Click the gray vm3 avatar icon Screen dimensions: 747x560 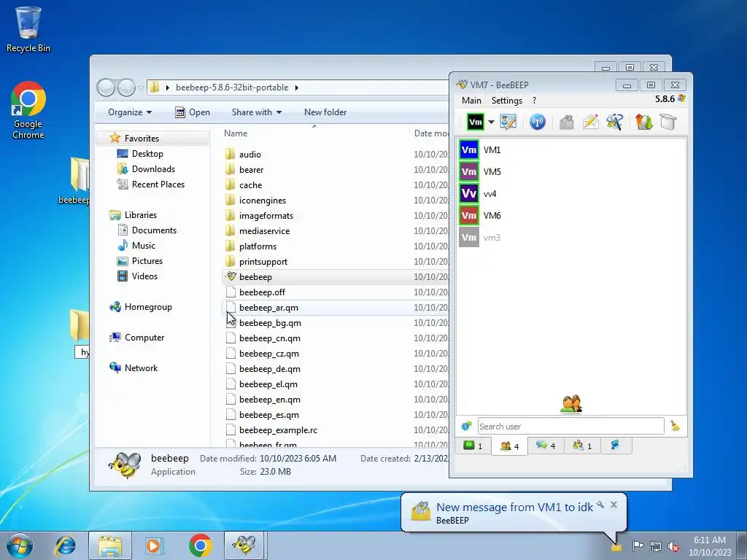pos(469,238)
